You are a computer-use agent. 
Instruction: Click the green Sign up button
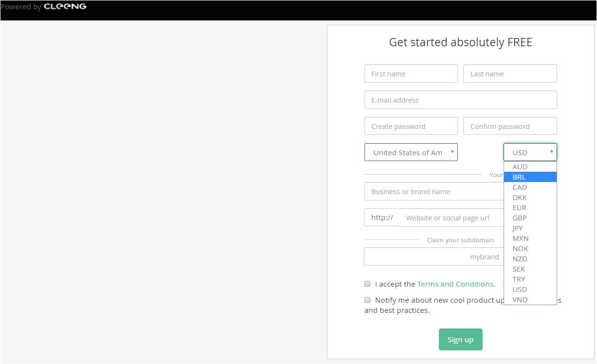pyautogui.click(x=461, y=340)
